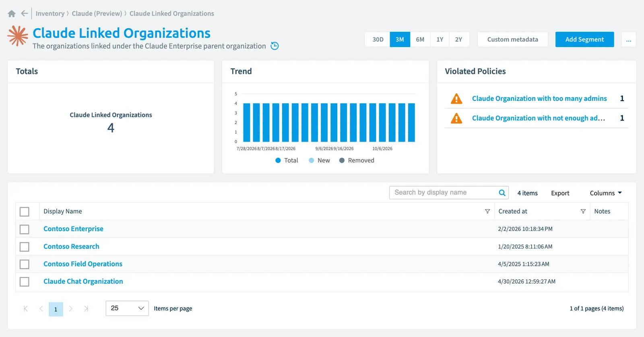
Task: Click the Claude starburst logo
Action: click(x=18, y=36)
